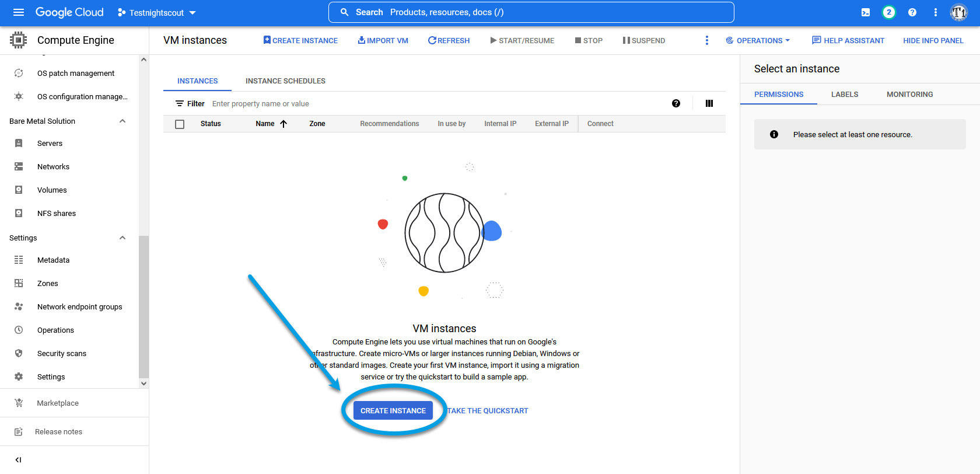Open the Testnightscout project selector
Image resolution: width=980 pixels, height=474 pixels.
(157, 13)
